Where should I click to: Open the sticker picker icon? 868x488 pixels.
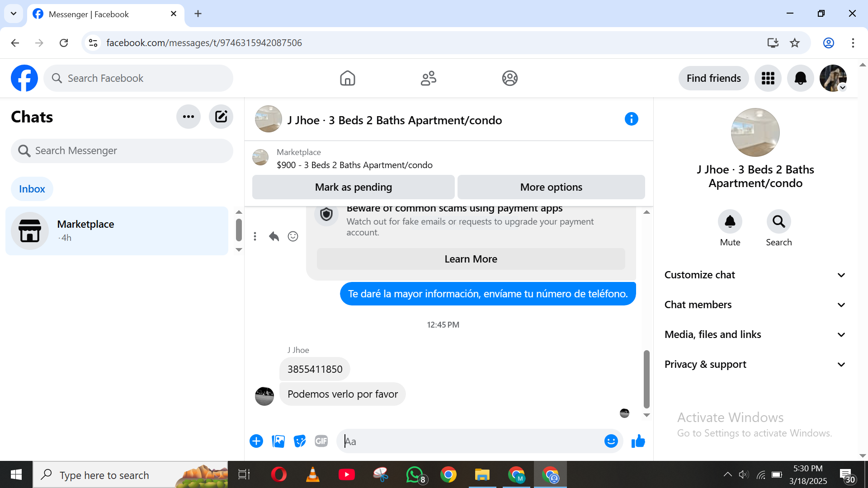[299, 441]
